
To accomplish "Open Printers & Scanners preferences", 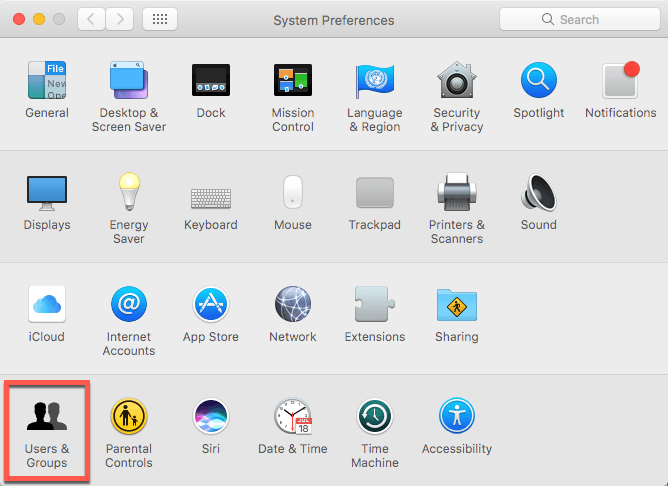I will tap(456, 193).
